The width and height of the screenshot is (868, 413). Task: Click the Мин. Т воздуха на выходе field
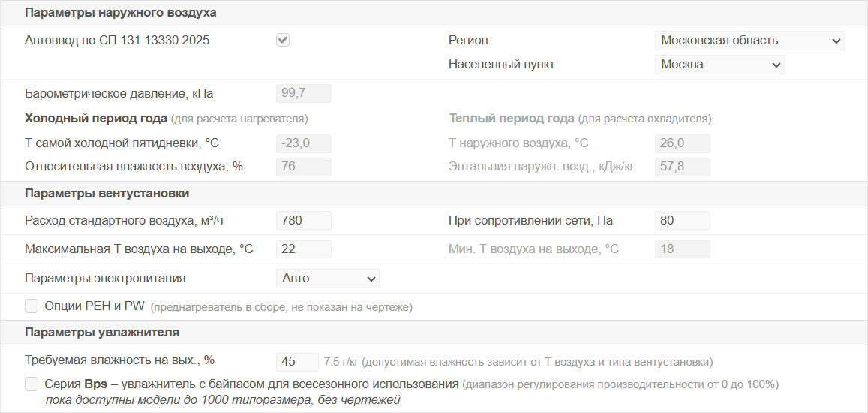682,249
